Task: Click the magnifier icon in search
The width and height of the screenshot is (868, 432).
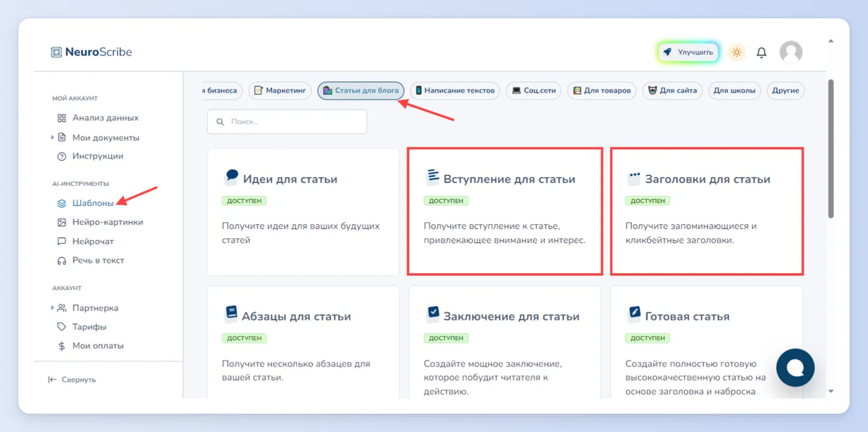Action: coord(219,122)
